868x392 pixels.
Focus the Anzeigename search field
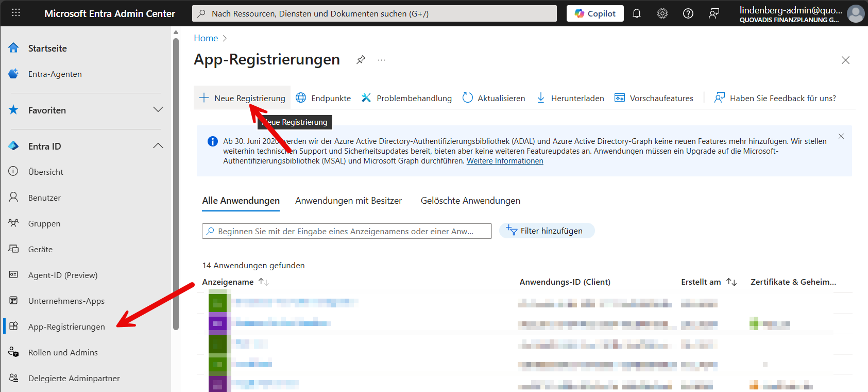tap(347, 231)
